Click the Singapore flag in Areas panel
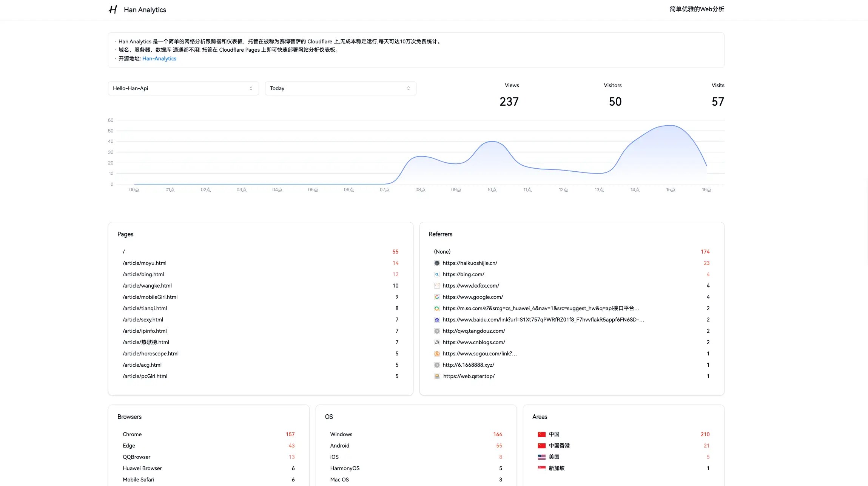Screen dimensions: 868x486 click(541, 468)
